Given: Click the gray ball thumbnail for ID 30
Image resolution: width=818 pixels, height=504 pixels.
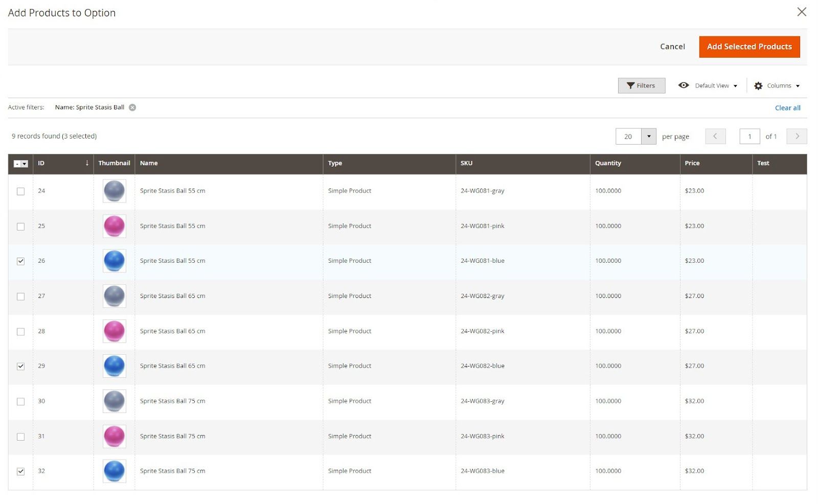Looking at the screenshot, I should [115, 402].
